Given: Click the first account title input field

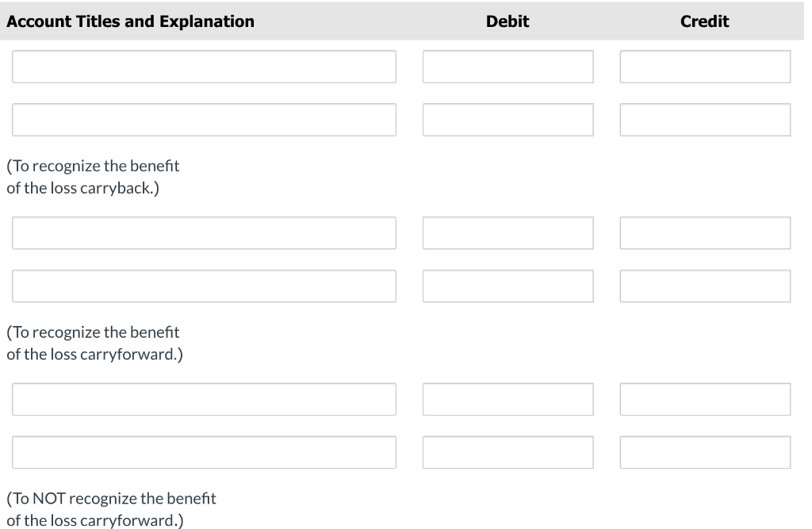Looking at the screenshot, I should [x=204, y=67].
